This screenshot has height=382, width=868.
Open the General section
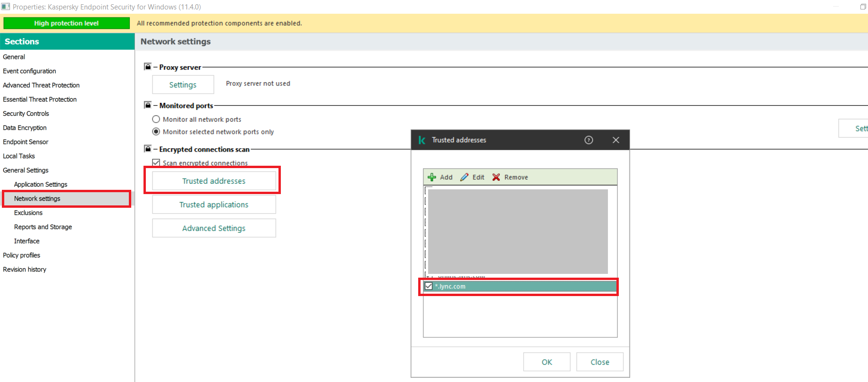point(14,57)
